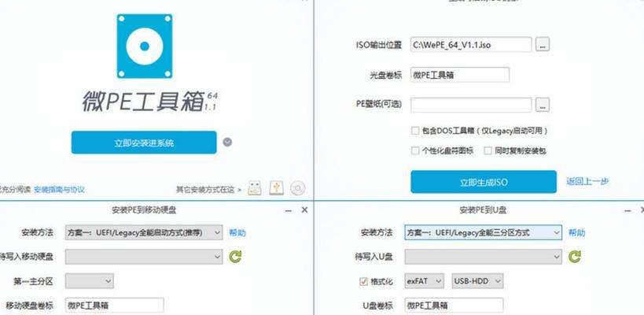Open the install method dropdown in the USB drive window
The height and width of the screenshot is (315, 644).
click(483, 232)
